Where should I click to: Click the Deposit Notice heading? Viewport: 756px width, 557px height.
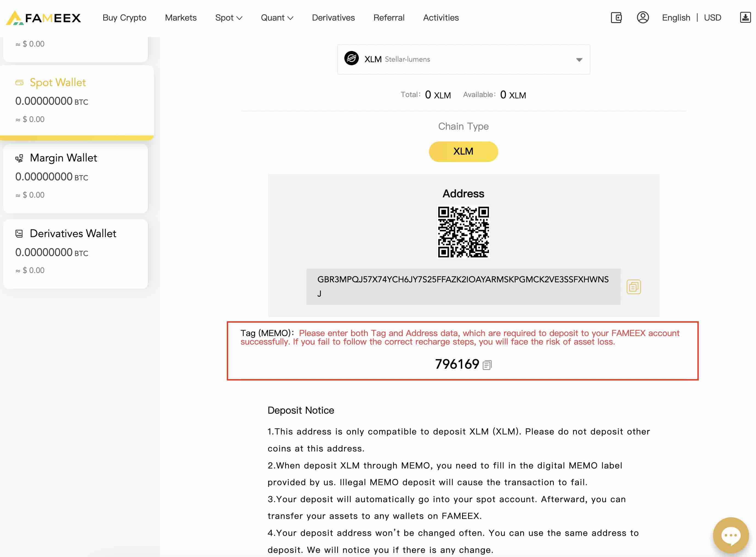point(300,410)
